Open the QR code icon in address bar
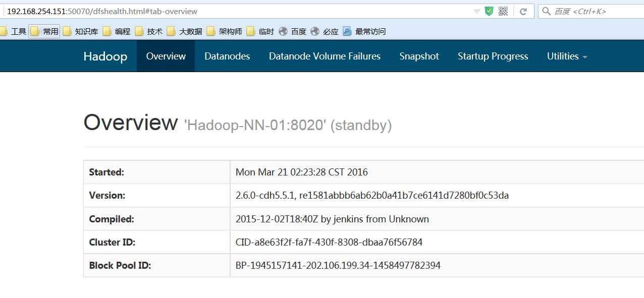The height and width of the screenshot is (298, 644). [503, 11]
